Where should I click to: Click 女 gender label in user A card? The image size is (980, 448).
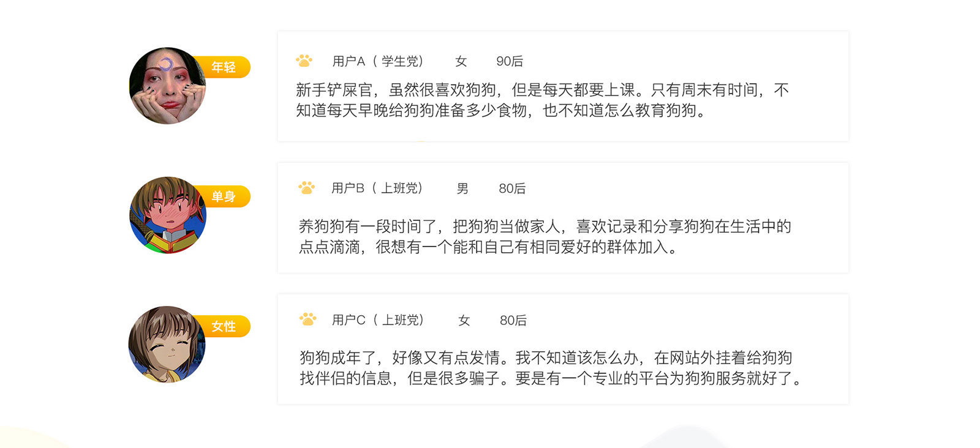coord(461,61)
